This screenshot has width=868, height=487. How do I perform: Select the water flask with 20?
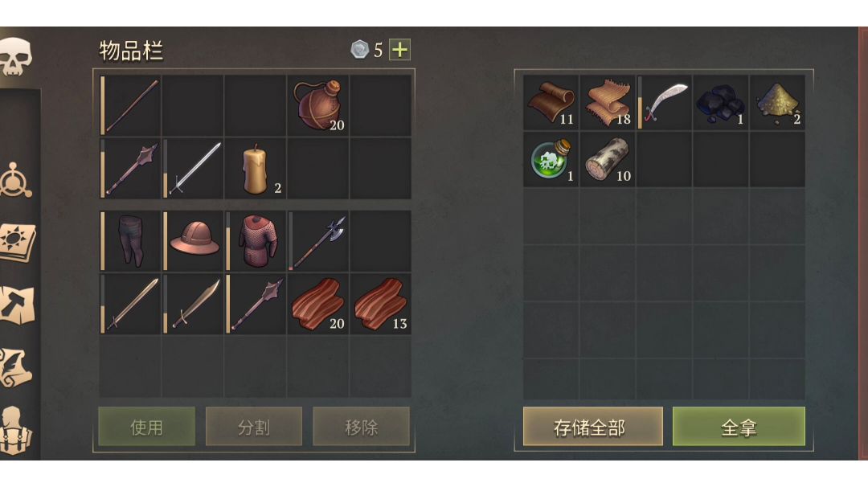(318, 105)
